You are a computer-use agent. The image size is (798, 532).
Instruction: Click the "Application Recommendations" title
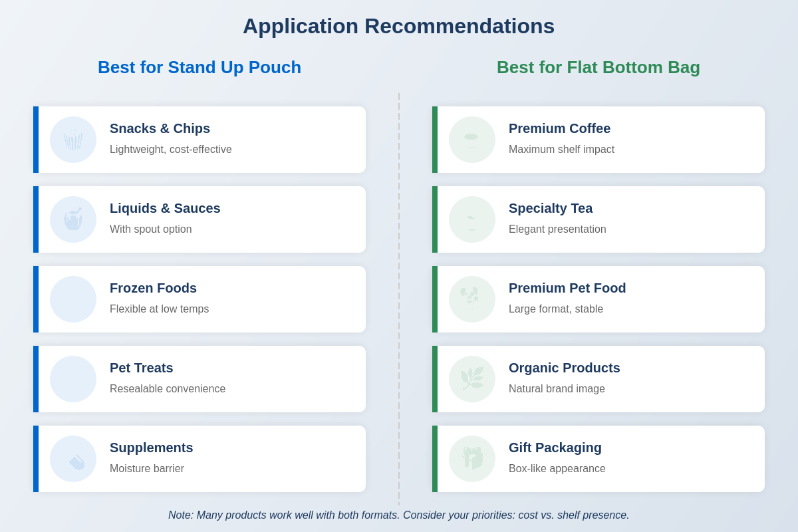(x=398, y=27)
